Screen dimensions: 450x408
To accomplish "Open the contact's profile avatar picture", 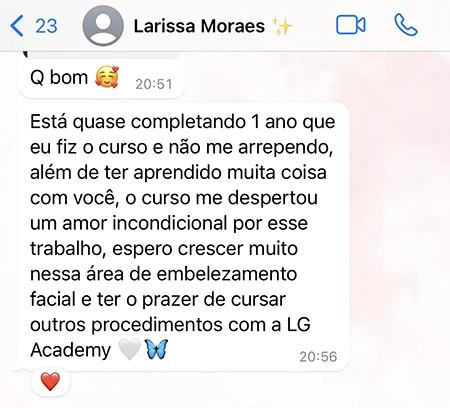I will [103, 26].
